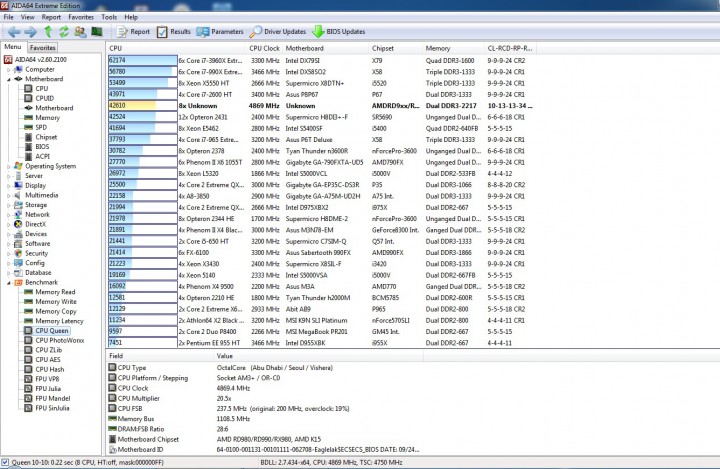Open the Report toolbar button
This screenshot has height=469, width=720.
click(x=134, y=32)
